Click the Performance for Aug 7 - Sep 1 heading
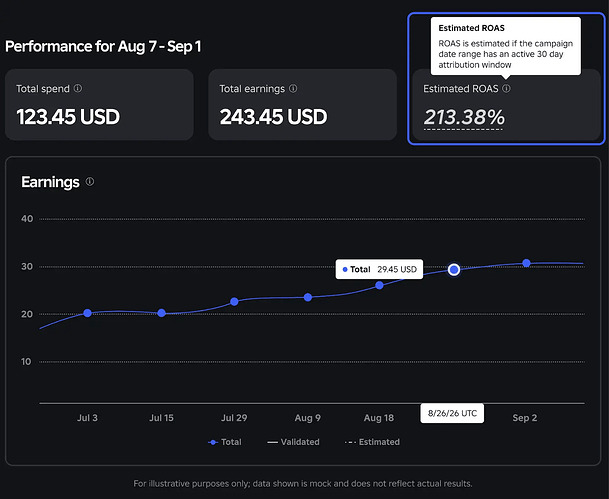The width and height of the screenshot is (609, 499). click(103, 47)
